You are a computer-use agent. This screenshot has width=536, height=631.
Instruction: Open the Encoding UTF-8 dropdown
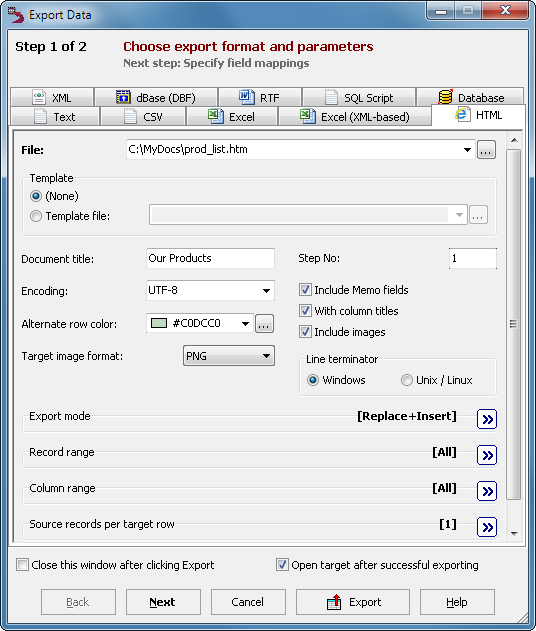266,291
